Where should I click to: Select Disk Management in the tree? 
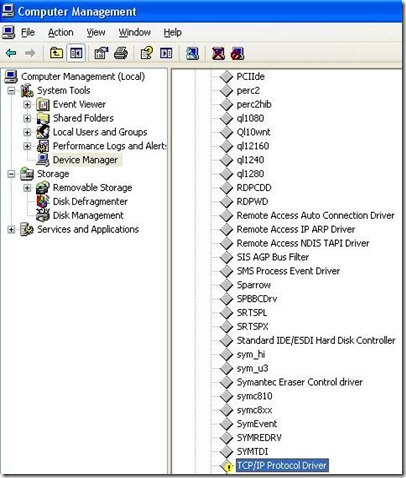coord(88,216)
